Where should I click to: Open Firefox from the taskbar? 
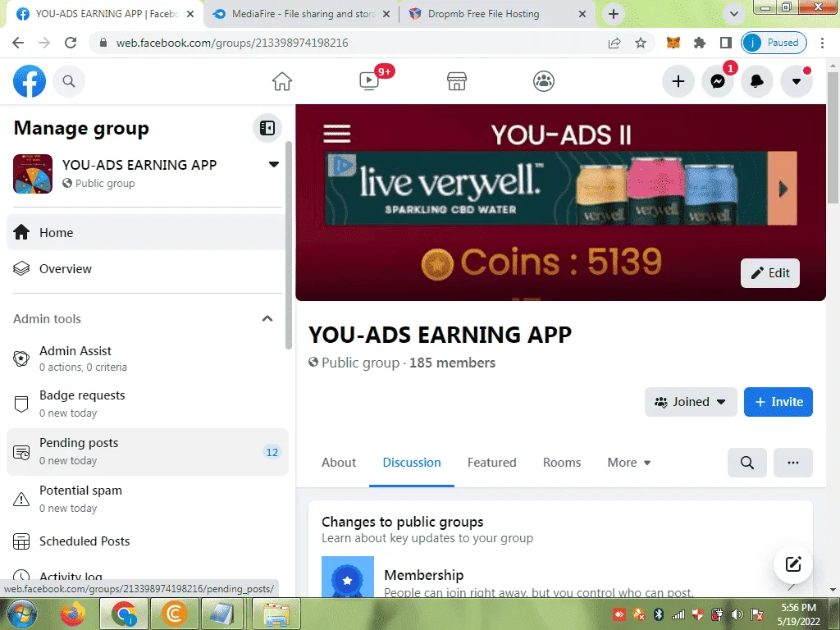[x=73, y=614]
